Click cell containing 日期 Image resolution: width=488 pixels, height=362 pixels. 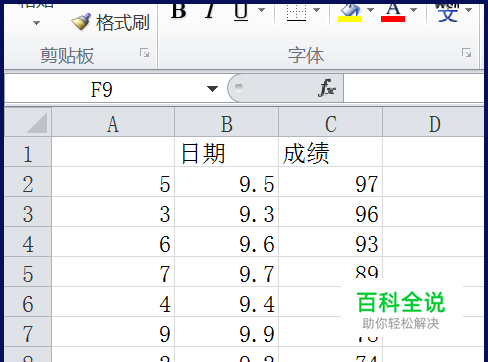pyautogui.click(x=227, y=152)
